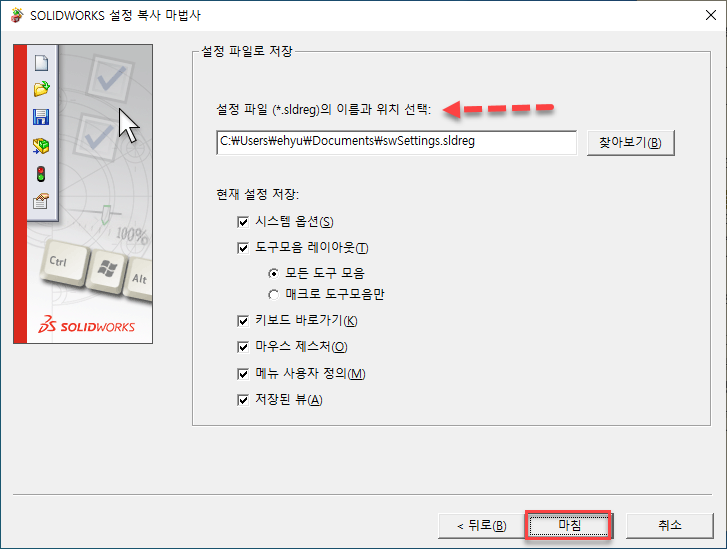Viewport: 727px width, 549px height.
Task: Toggle the 도구모음 레이아웃 checkbox
Action: tap(242, 248)
